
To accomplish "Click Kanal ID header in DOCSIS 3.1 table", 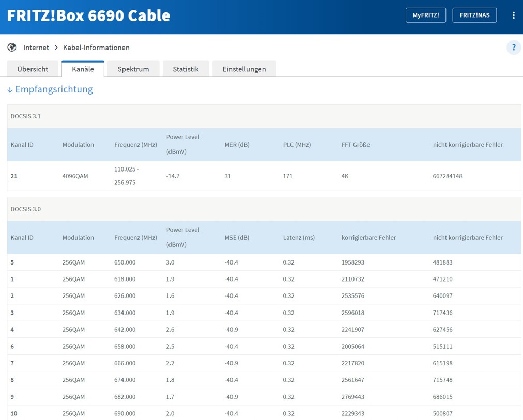I will [x=22, y=145].
